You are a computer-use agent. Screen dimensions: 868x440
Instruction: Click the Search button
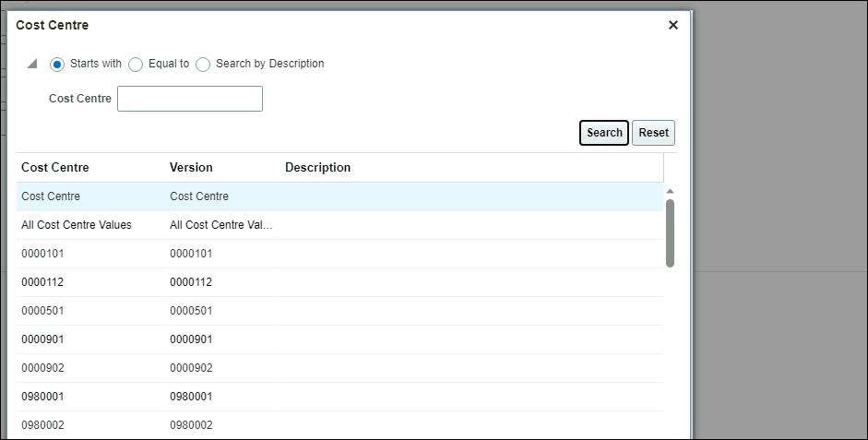coord(604,133)
